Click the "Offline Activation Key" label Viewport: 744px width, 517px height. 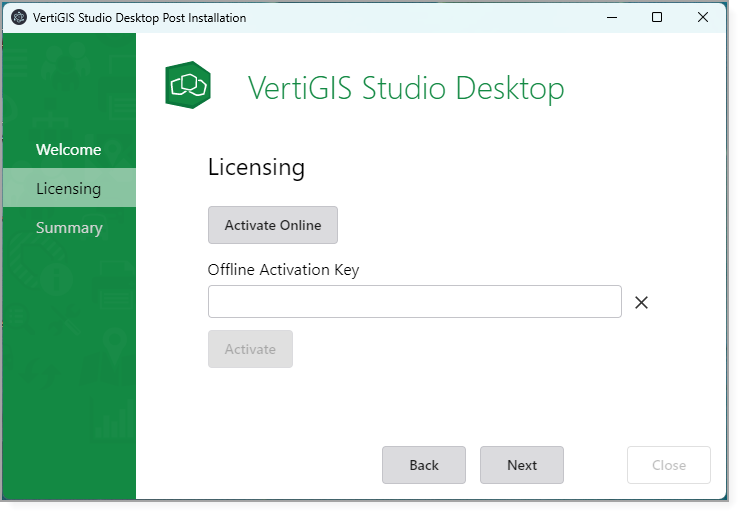[x=283, y=270]
